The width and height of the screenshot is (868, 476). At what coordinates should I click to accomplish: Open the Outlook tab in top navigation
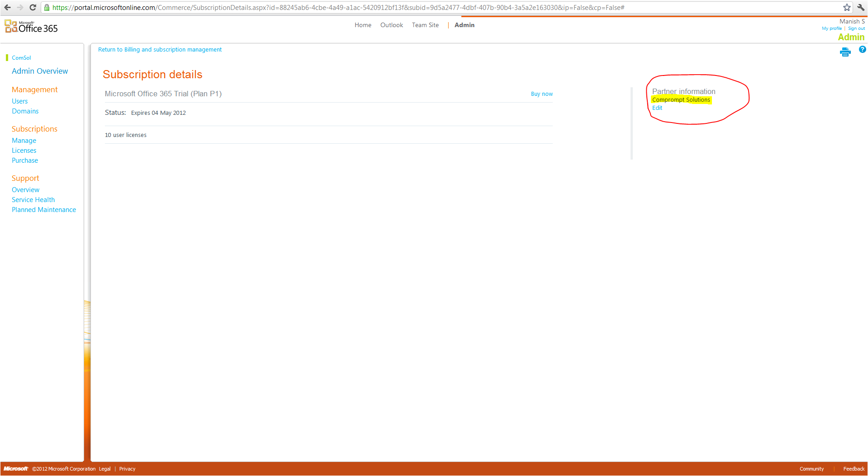click(x=391, y=25)
